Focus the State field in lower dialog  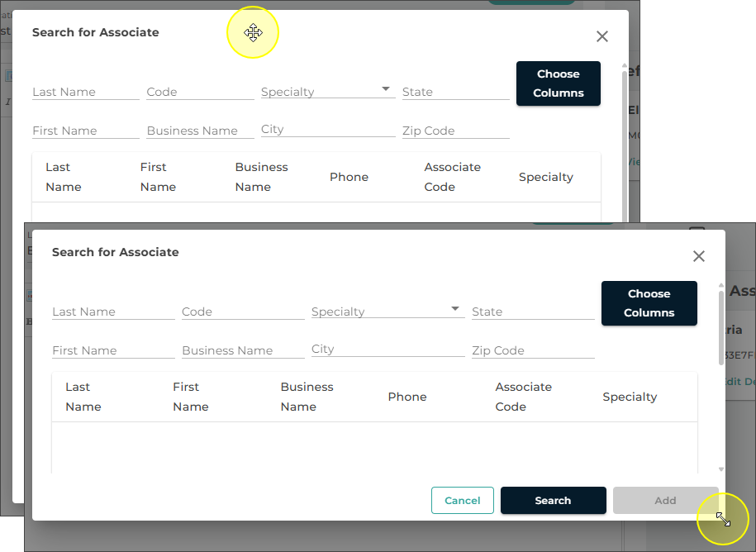tap(533, 312)
